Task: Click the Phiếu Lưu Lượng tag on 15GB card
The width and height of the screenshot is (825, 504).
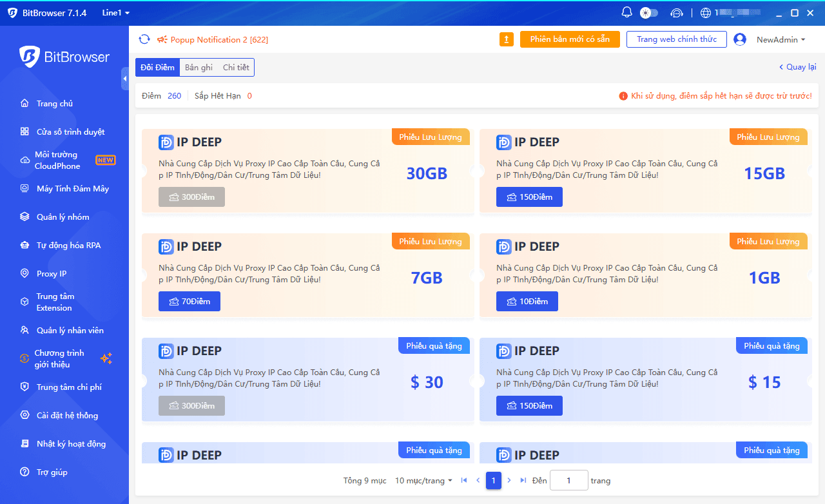Action: click(768, 137)
